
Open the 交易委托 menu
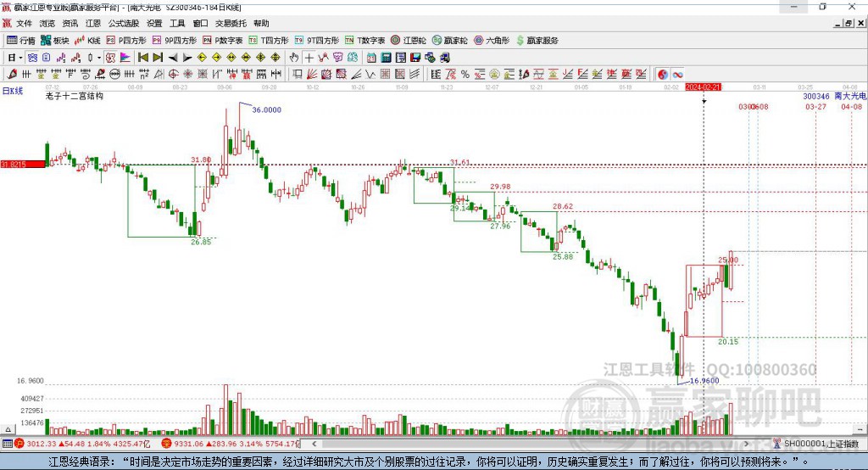tap(231, 23)
